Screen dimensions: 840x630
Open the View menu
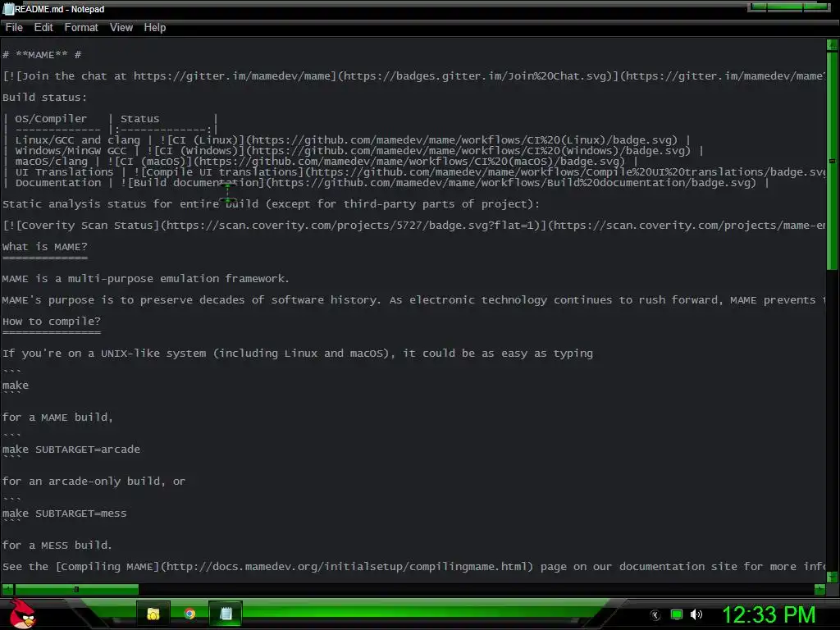click(x=121, y=27)
